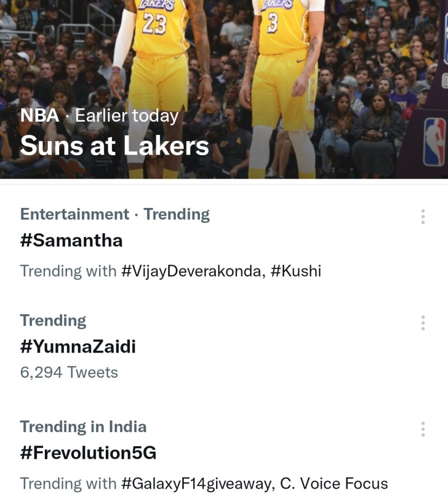Viewport: 448px width, 501px height.
Task: Open more options for #YumnaZaidi trend
Action: (x=423, y=323)
